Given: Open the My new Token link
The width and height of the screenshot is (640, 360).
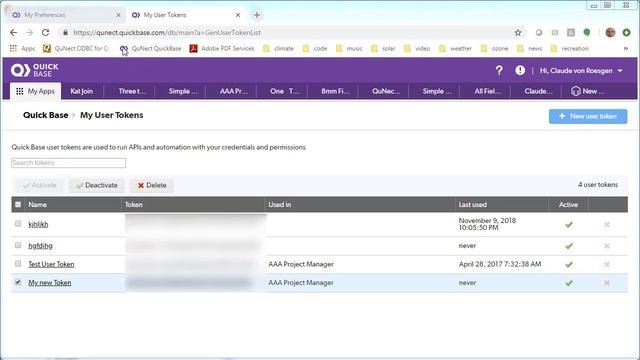Looking at the screenshot, I should coord(49,282).
